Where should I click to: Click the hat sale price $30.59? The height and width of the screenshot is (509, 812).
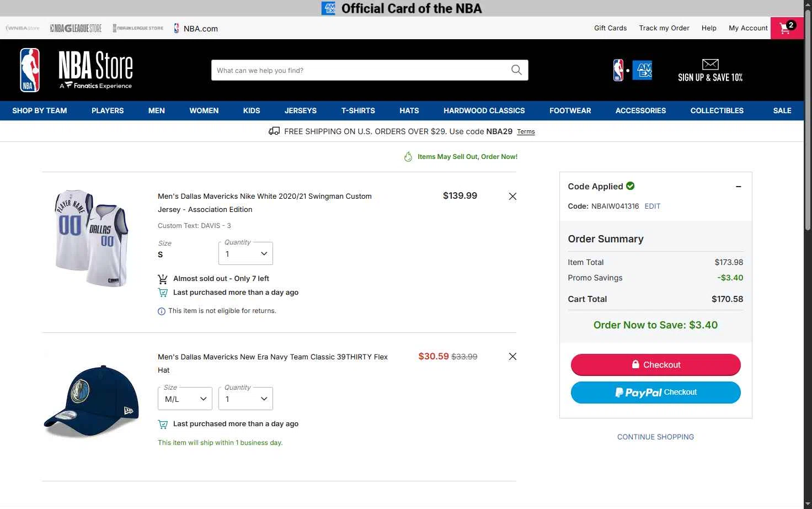click(x=434, y=357)
